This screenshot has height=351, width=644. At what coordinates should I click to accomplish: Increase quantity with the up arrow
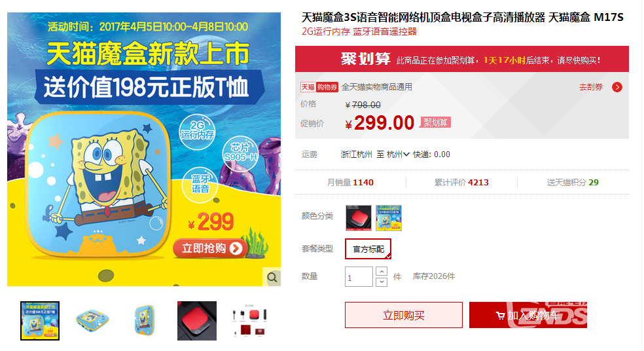382,271
